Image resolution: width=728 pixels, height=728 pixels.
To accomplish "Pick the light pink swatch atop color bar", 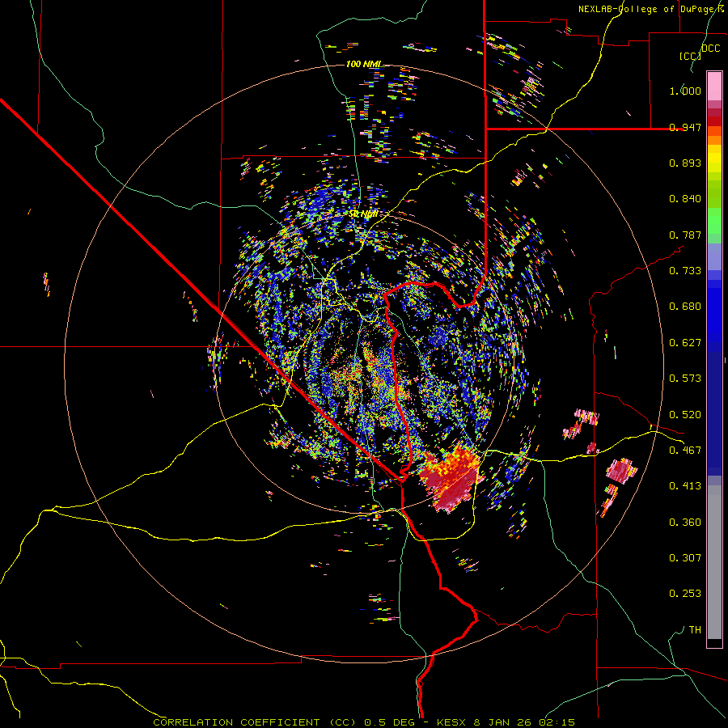I will pyautogui.click(x=714, y=86).
